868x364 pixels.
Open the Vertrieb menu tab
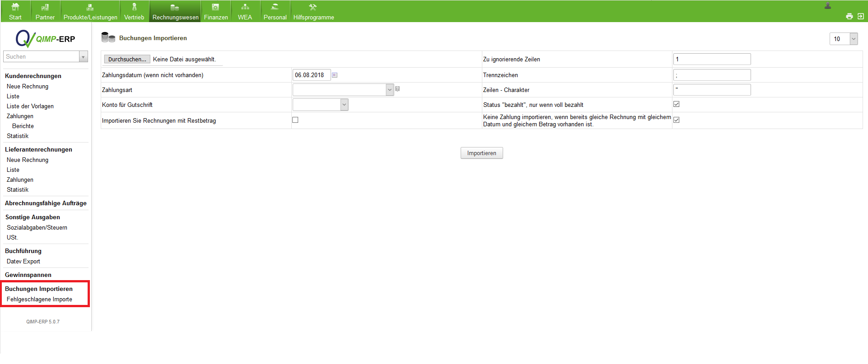tap(134, 12)
